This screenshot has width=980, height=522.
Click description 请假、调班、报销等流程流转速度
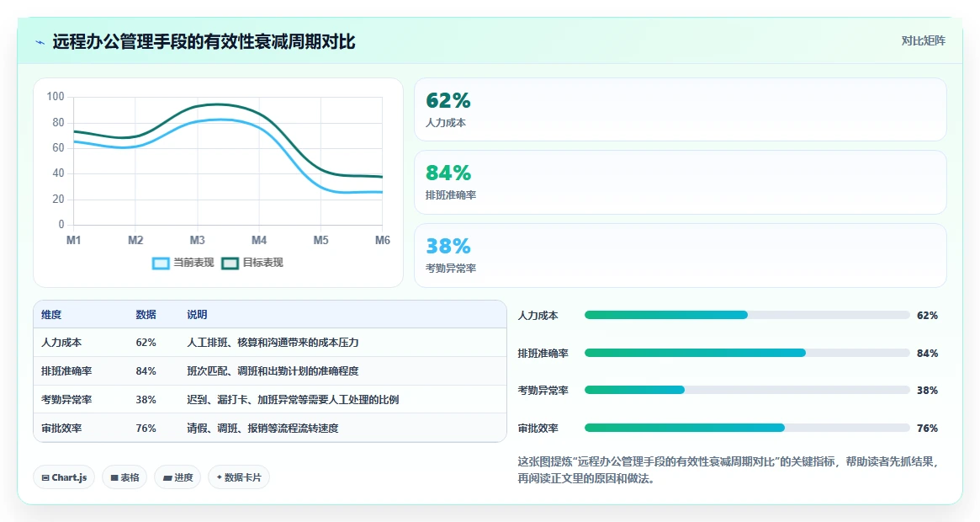[x=262, y=429]
